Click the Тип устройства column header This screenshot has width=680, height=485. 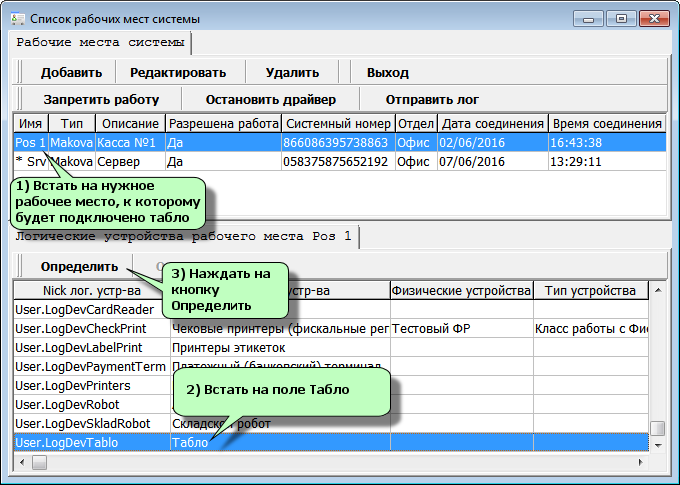(x=590, y=290)
